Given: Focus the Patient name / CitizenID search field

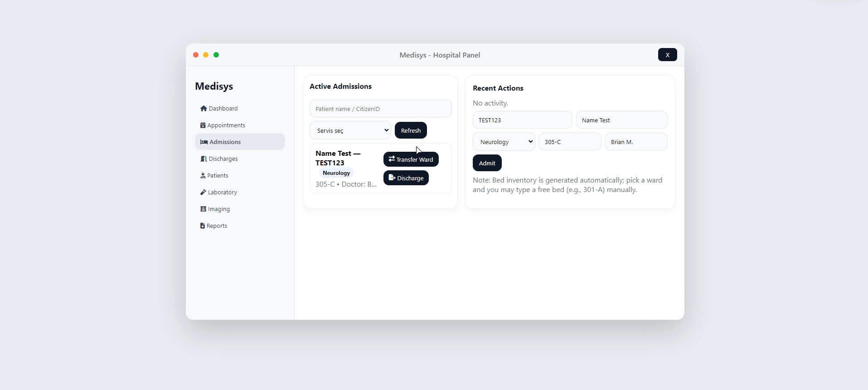Looking at the screenshot, I should pyautogui.click(x=381, y=109).
